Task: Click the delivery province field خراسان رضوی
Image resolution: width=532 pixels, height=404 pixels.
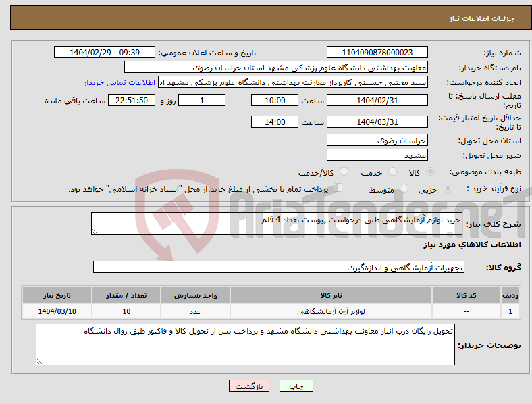Action: pyautogui.click(x=377, y=140)
